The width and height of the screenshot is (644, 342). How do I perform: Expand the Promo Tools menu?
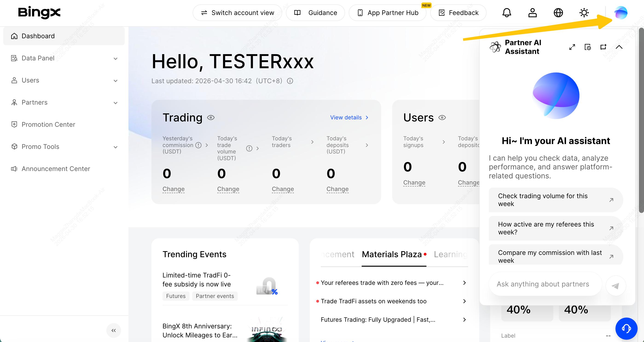[64, 147]
